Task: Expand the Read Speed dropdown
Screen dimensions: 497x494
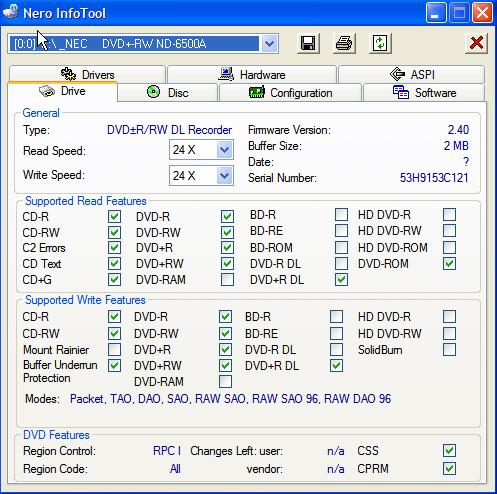Action: tap(225, 150)
